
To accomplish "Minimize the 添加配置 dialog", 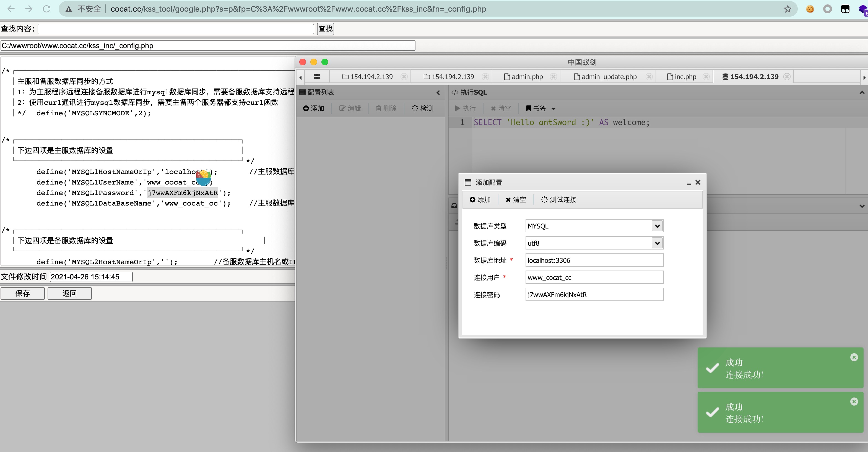I will (x=689, y=183).
